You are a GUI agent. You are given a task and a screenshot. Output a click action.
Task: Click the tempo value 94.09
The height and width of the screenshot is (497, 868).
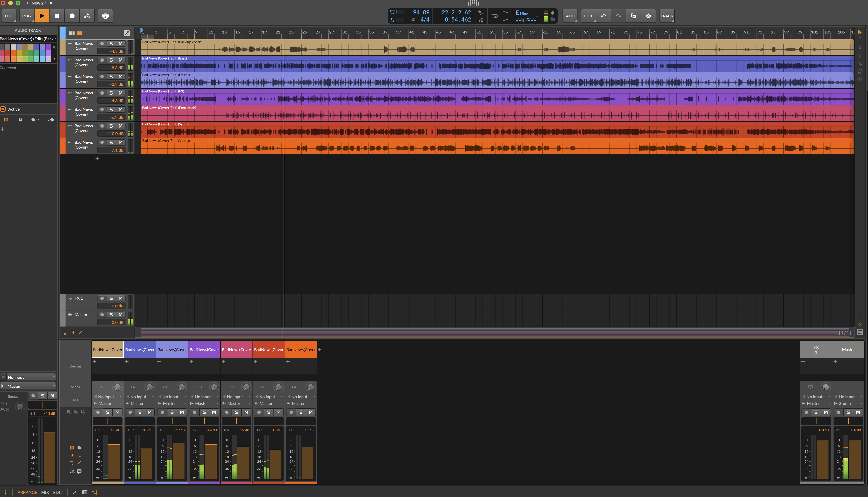coord(421,13)
